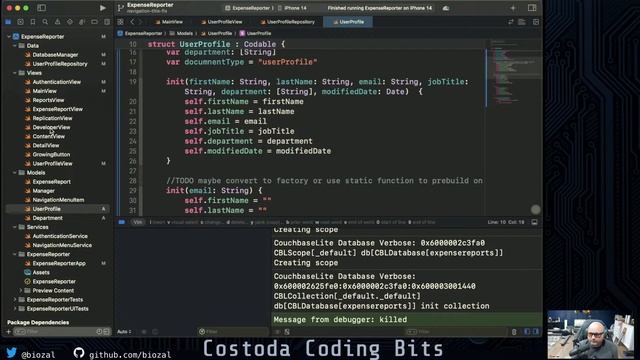Choose the iPhone 14 run destination
This screenshot has width=640, height=360.
[292, 8]
